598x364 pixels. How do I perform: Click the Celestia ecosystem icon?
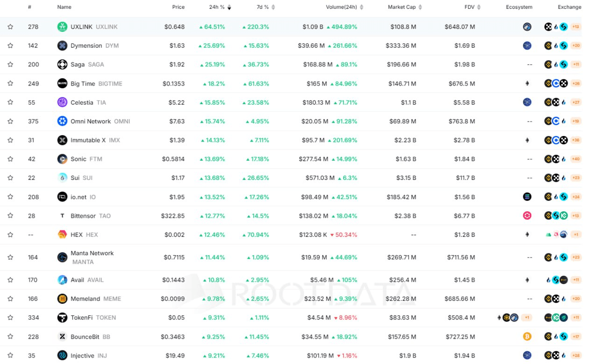(x=527, y=102)
